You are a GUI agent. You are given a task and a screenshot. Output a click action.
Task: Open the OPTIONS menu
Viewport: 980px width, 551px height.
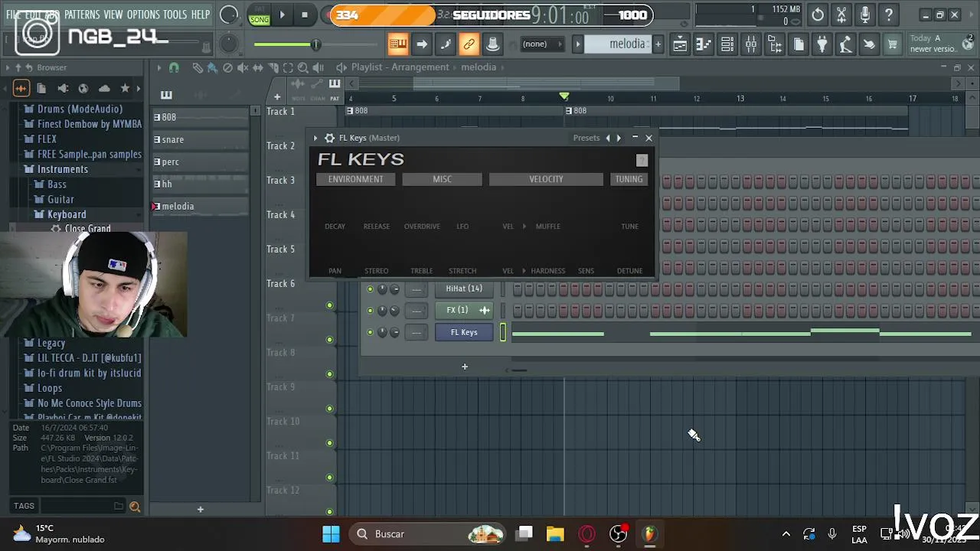pos(143,15)
